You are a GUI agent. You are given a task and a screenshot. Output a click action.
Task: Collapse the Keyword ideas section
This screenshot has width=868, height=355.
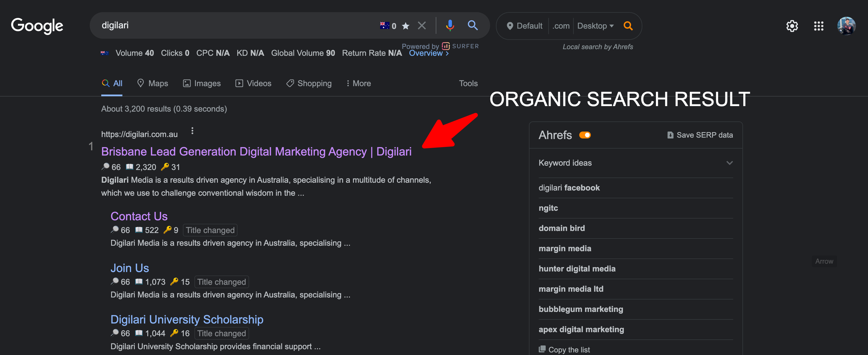(729, 163)
